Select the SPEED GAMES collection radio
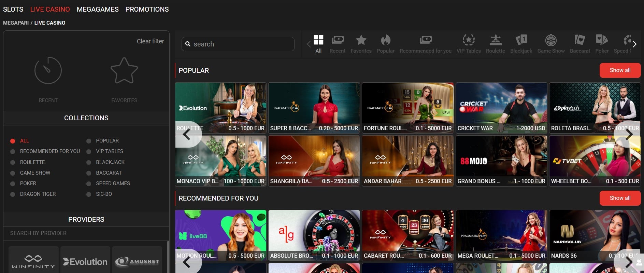Image resolution: width=644 pixels, height=273 pixels. 89,183
